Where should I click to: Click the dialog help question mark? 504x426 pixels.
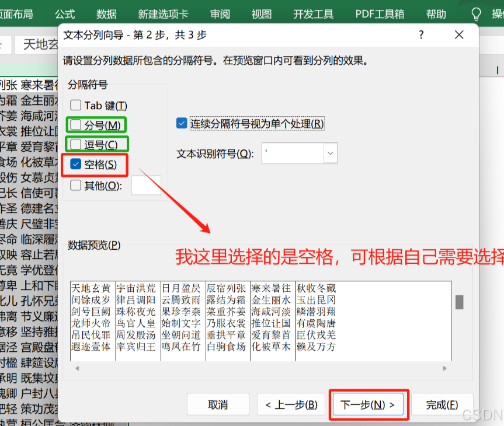click(x=421, y=35)
